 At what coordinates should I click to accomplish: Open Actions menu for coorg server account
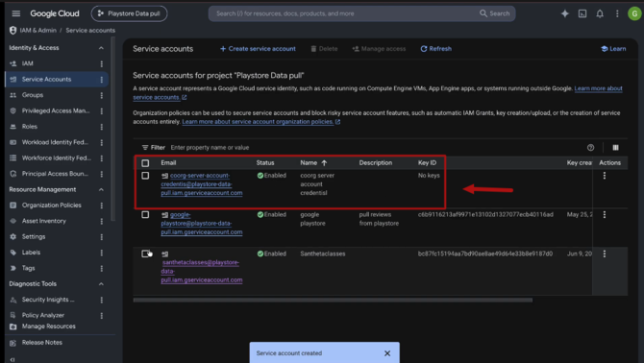(x=605, y=176)
